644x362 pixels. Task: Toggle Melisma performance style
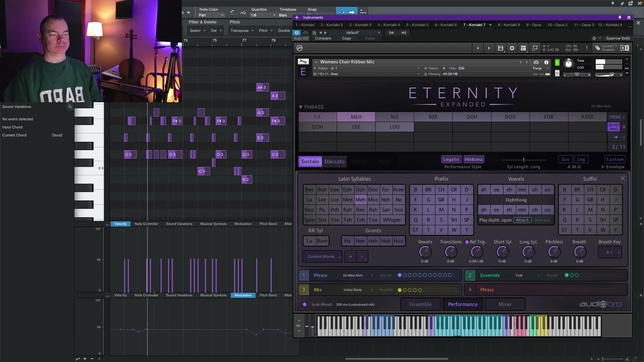pos(473,159)
